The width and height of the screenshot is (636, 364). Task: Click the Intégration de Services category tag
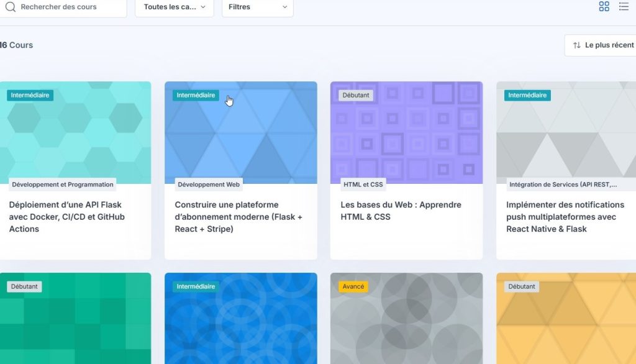(563, 184)
